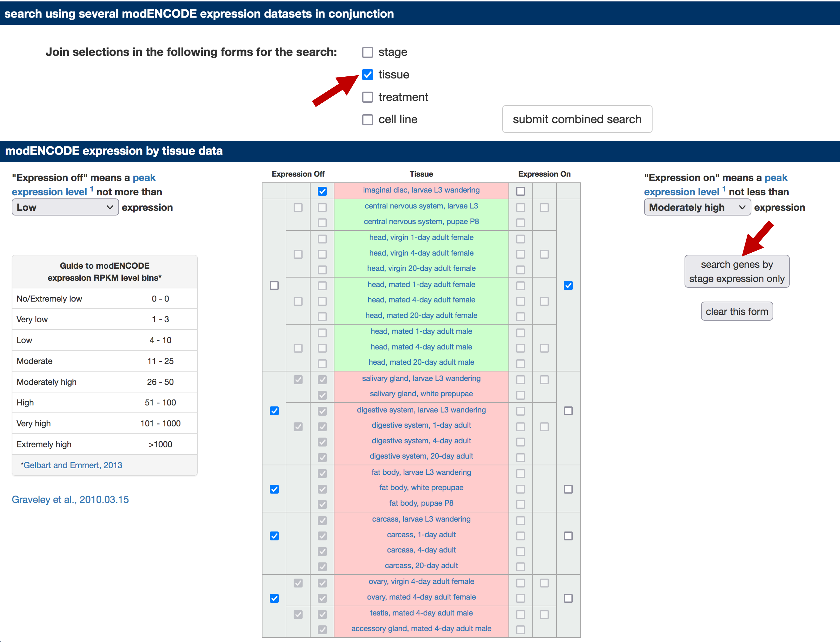
Task: Open head, virgin 20-day adult female link
Action: coord(421,268)
